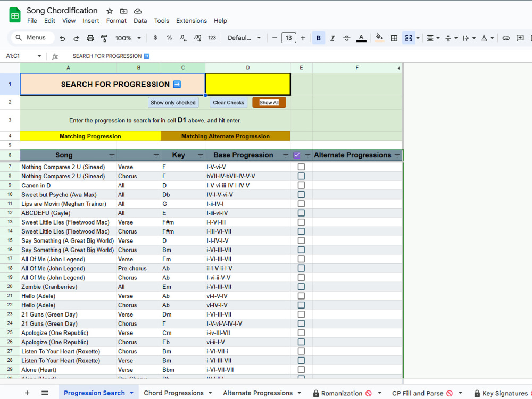532x399 pixels.
Task: Select the yellow search cell D1
Action: (x=248, y=84)
